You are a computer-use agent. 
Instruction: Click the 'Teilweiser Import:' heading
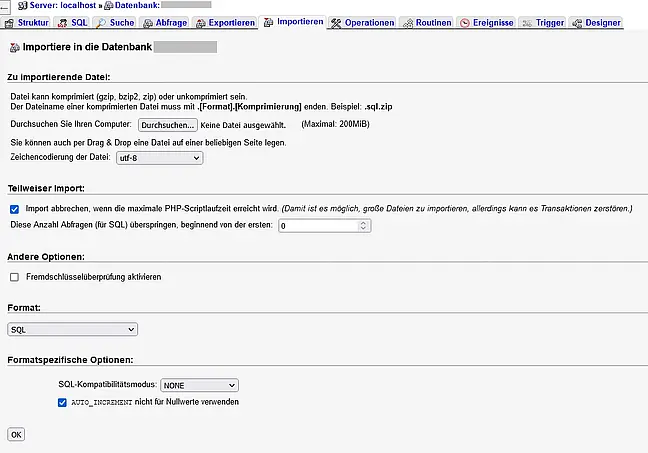click(46, 188)
